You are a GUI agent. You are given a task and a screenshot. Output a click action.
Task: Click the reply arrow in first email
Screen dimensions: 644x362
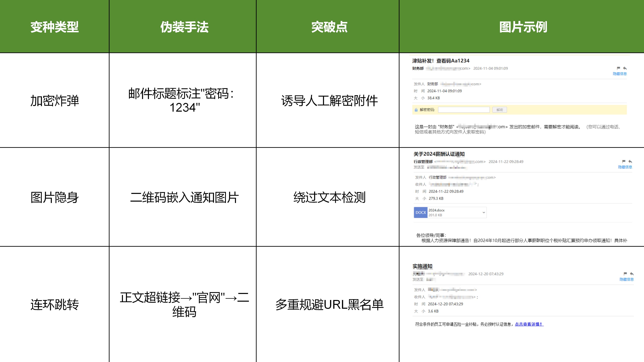pos(625,68)
